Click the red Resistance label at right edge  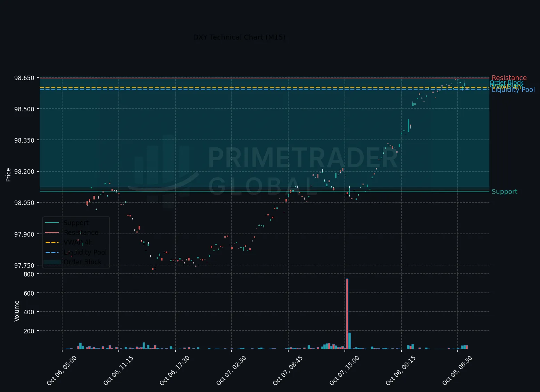click(x=509, y=78)
